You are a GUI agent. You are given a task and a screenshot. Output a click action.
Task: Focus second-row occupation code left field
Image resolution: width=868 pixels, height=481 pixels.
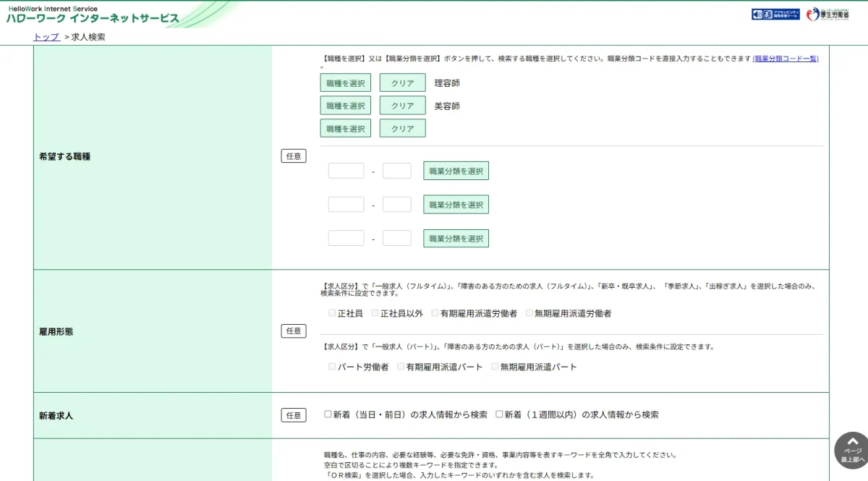[346, 205]
